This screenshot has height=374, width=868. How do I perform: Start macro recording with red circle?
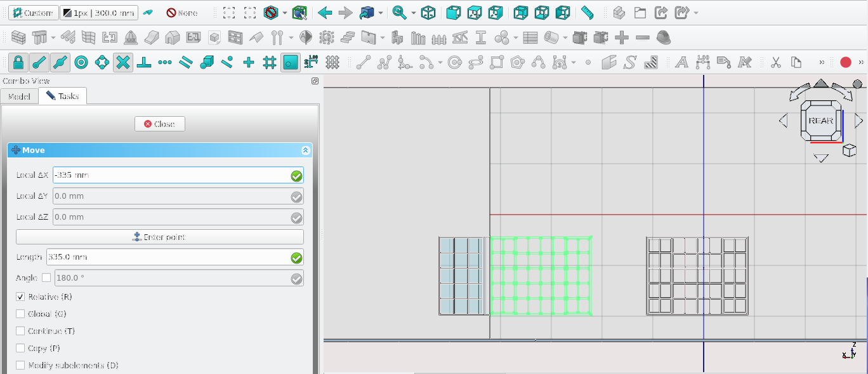(x=845, y=62)
